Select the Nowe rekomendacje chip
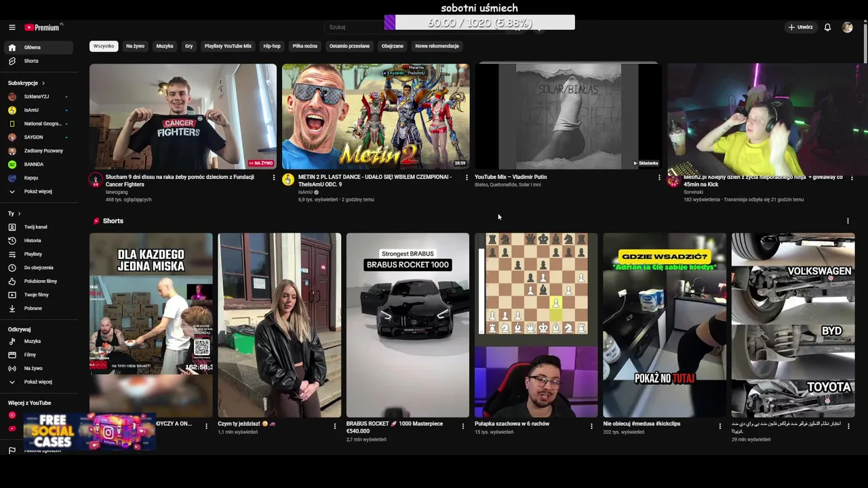The image size is (868, 488). pyautogui.click(x=437, y=46)
